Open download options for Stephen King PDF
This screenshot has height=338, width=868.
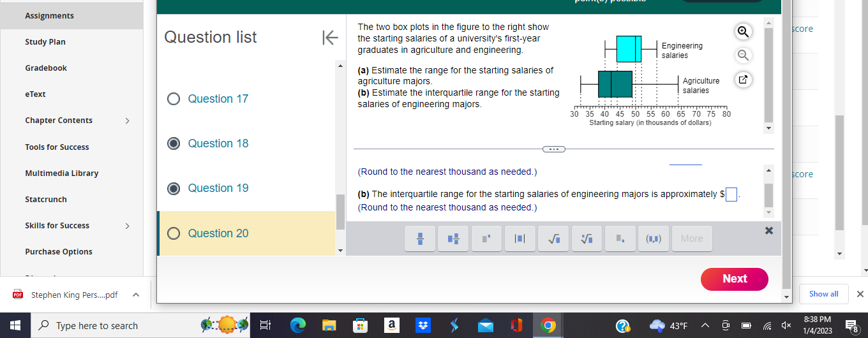click(x=135, y=295)
